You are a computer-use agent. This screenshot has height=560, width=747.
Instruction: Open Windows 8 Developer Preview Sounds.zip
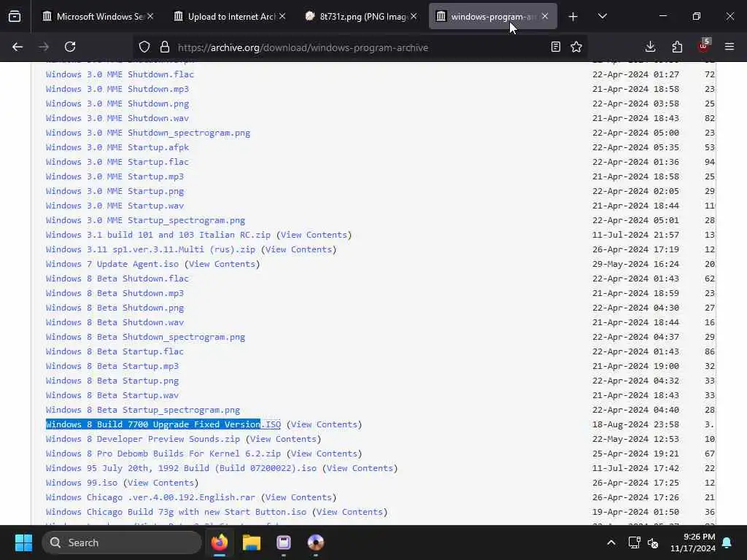[x=142, y=439]
